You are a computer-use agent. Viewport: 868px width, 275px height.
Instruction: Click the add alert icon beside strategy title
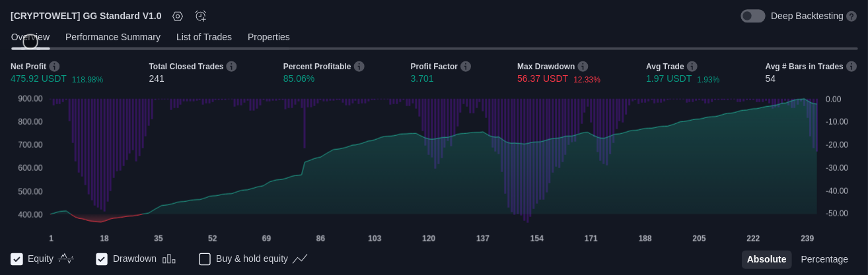201,16
